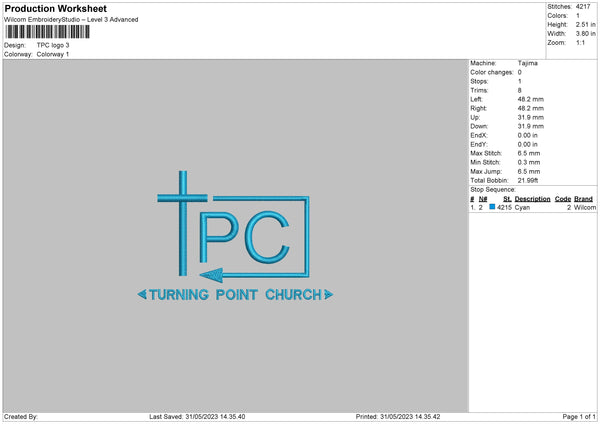Click the Cyan color swatch in Stop Sequence
Image resolution: width=600 pixels, height=424 pixels.
[492, 207]
